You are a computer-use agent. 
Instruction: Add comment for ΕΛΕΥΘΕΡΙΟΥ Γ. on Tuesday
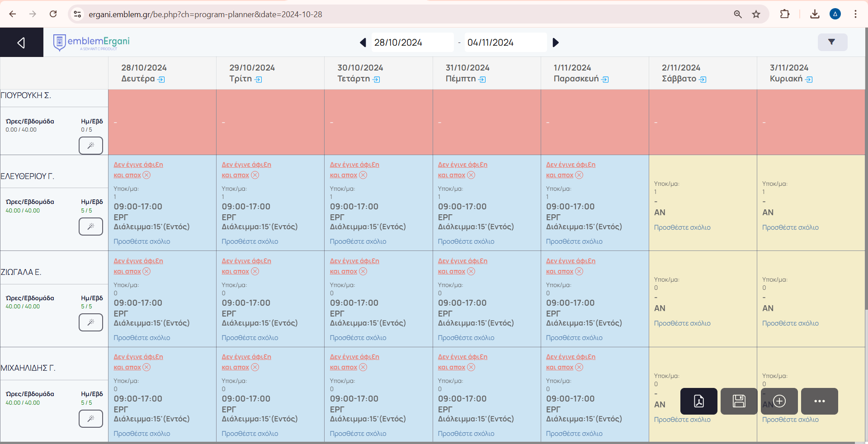point(250,241)
